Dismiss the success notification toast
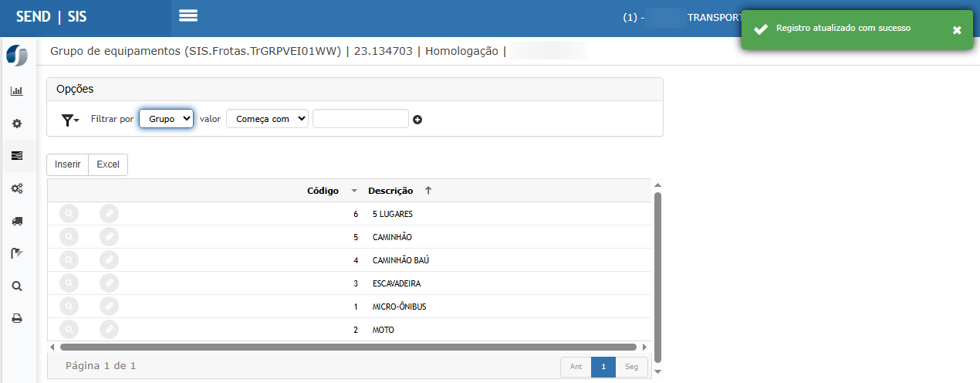This screenshot has height=383, width=980. click(957, 30)
